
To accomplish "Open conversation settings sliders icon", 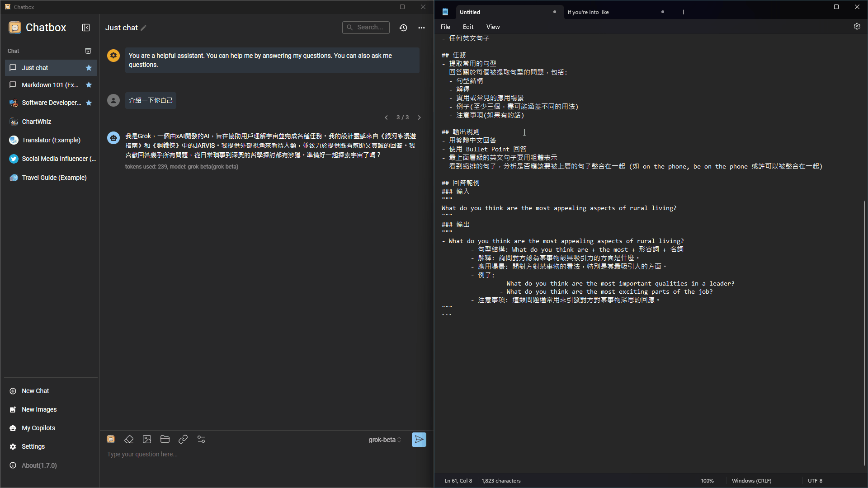I will point(201,439).
